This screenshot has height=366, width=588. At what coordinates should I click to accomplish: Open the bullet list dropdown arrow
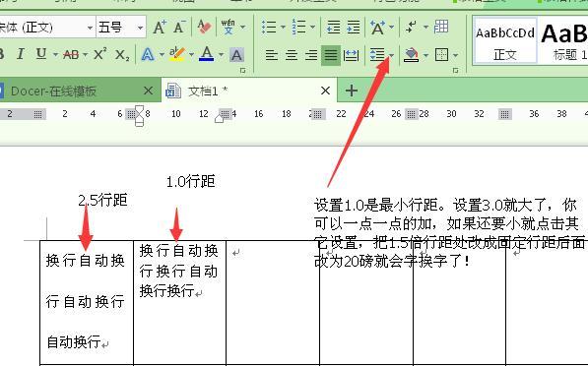pyautogui.click(x=283, y=27)
